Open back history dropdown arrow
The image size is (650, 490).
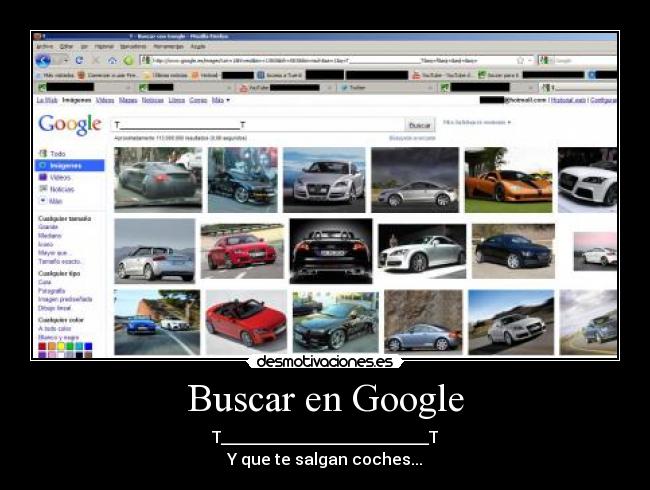pos(65,61)
